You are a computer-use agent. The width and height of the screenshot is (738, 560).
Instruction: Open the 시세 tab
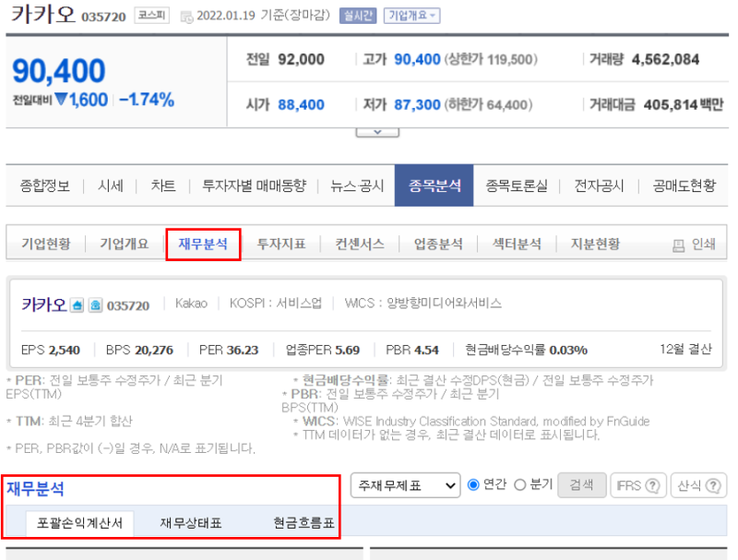(111, 185)
